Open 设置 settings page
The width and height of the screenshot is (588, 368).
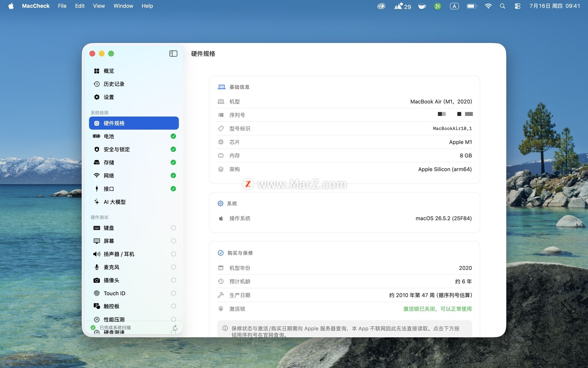tap(134, 97)
